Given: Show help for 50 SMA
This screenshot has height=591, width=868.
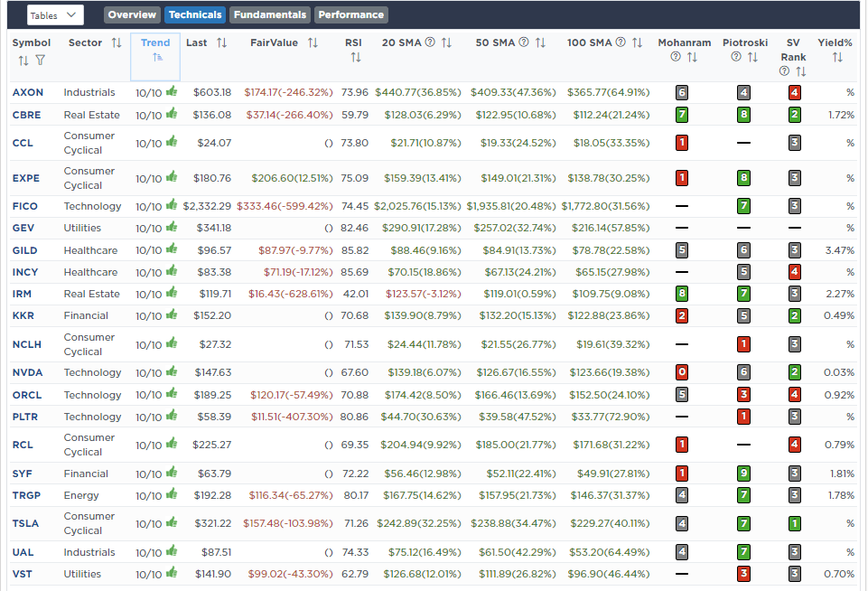Looking at the screenshot, I should [524, 42].
